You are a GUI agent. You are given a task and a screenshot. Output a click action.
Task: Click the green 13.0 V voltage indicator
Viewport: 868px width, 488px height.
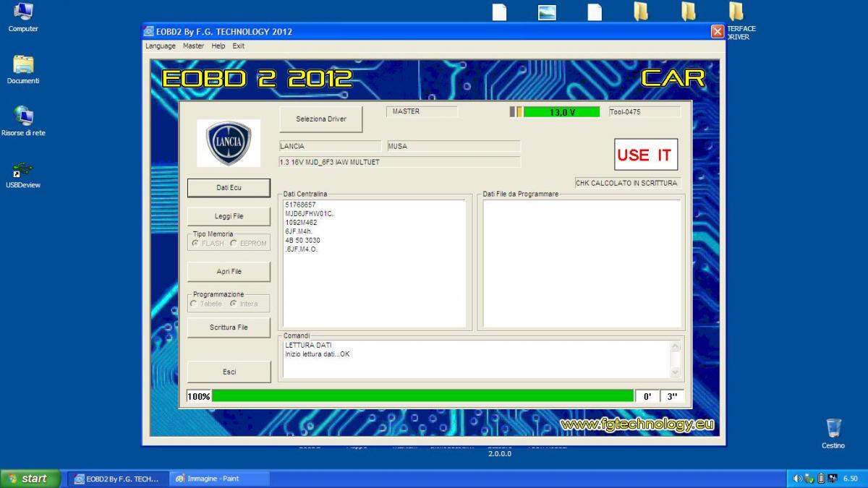(x=561, y=112)
